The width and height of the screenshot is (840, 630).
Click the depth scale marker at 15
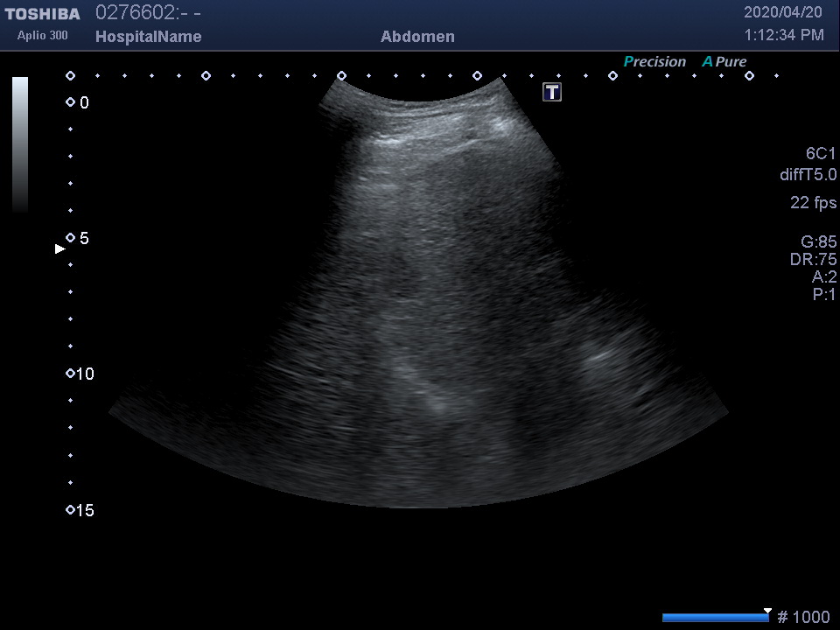[x=71, y=510]
